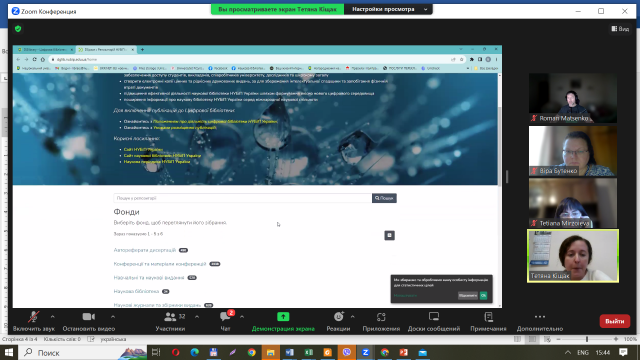This screenshot has width=640, height=360.
Task: Open Сайт наукової бібліотеки НУБіП link
Action: coord(162,156)
